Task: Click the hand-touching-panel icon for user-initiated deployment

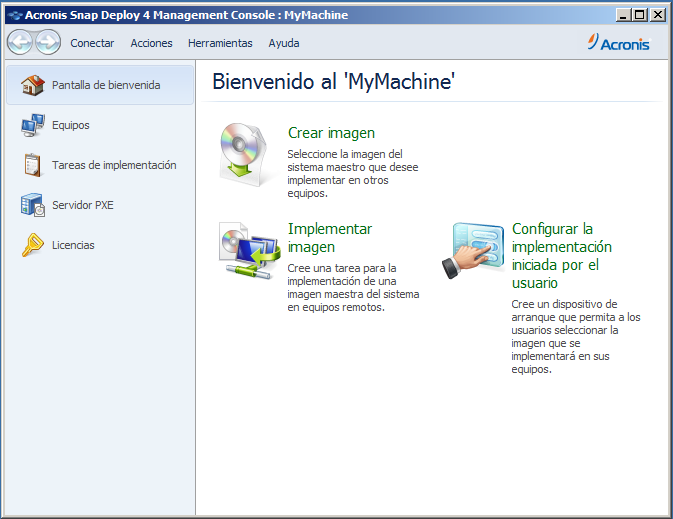Action: click(473, 250)
